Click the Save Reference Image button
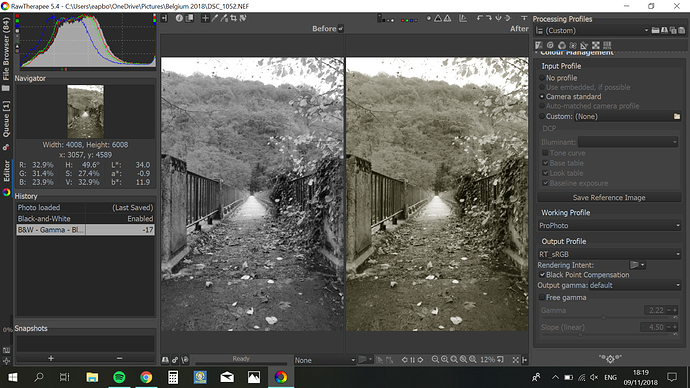Viewport: 690px width, 388px height. [x=609, y=198]
